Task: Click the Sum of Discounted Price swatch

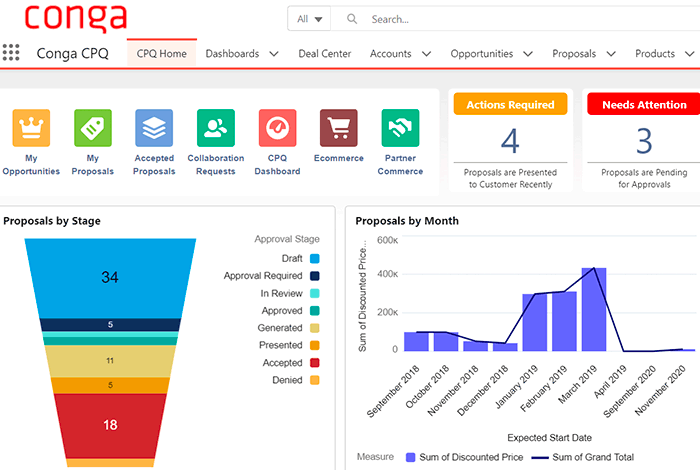Action: [410, 457]
